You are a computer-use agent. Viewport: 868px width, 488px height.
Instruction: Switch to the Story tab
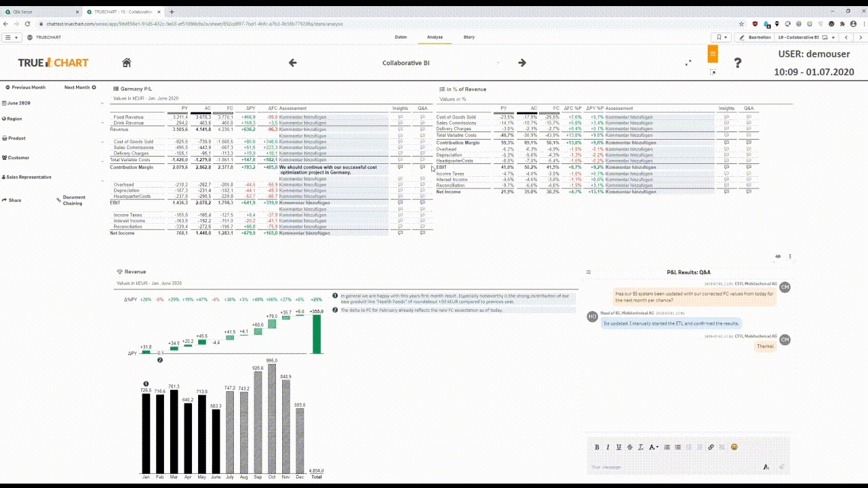point(469,37)
